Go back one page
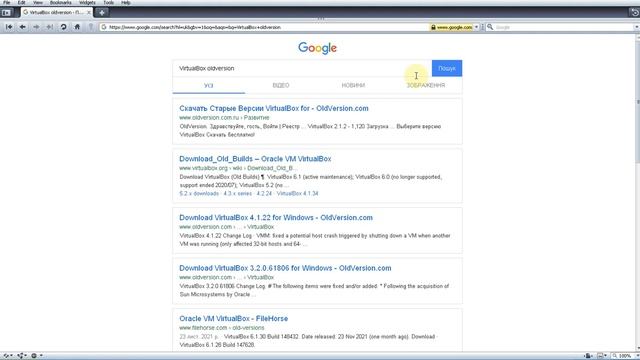 tap(23, 27)
